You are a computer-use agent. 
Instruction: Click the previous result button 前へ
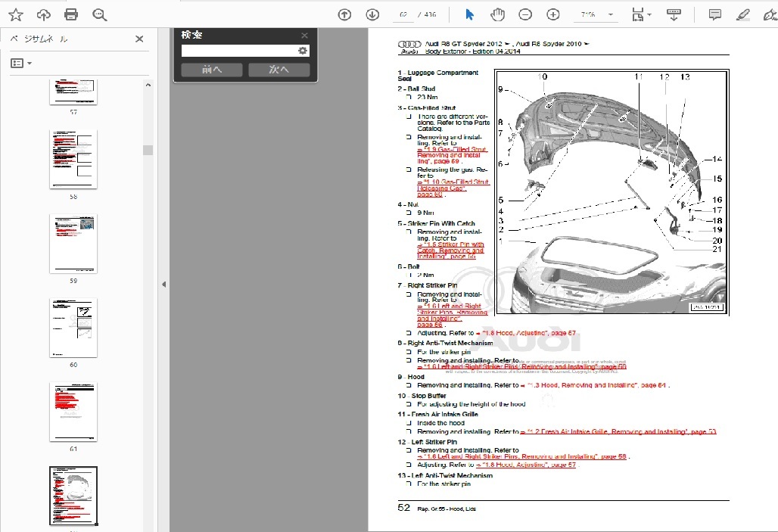coord(212,70)
